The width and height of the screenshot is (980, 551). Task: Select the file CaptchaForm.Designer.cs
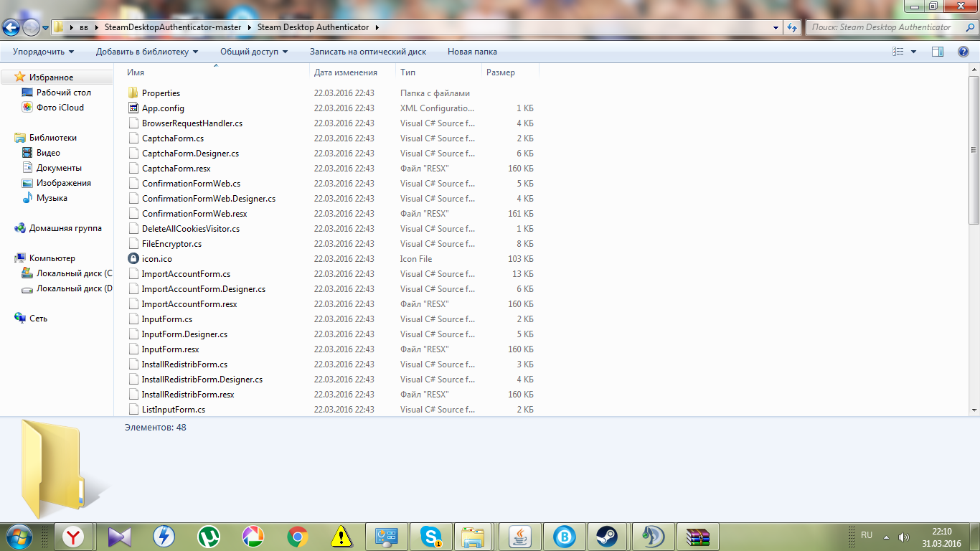click(x=190, y=154)
